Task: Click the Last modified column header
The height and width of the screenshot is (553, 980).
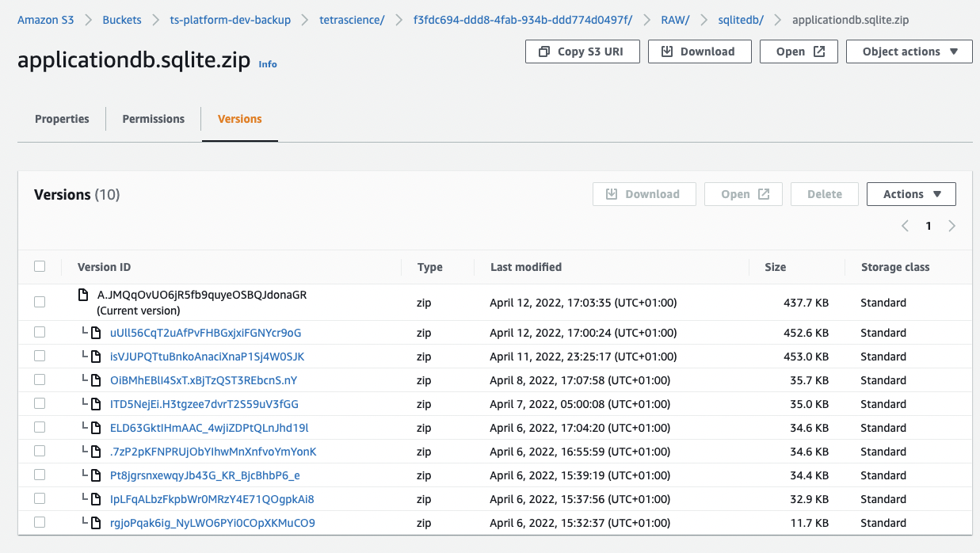Action: 526,267
